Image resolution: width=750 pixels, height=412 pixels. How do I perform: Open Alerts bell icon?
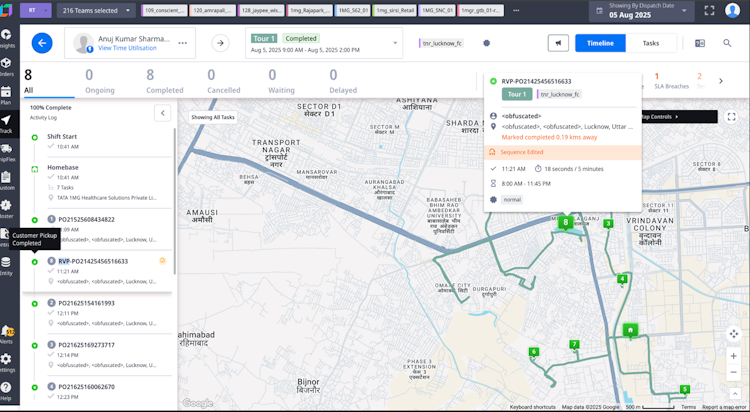[6, 333]
